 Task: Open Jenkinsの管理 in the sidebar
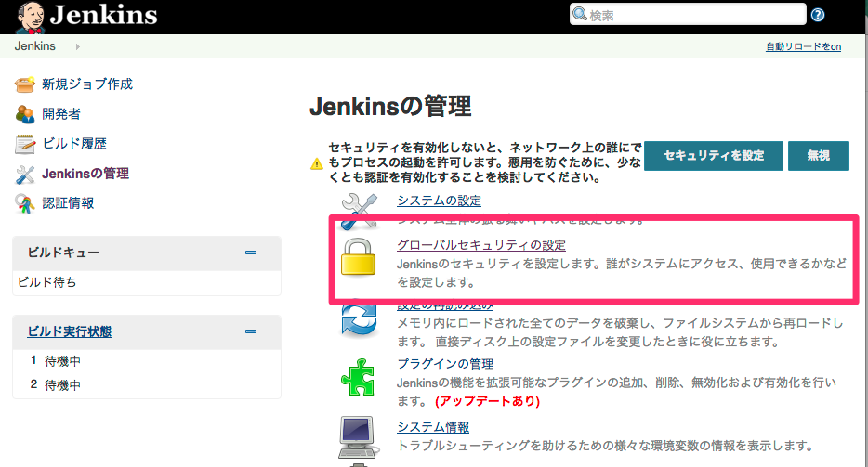85,174
